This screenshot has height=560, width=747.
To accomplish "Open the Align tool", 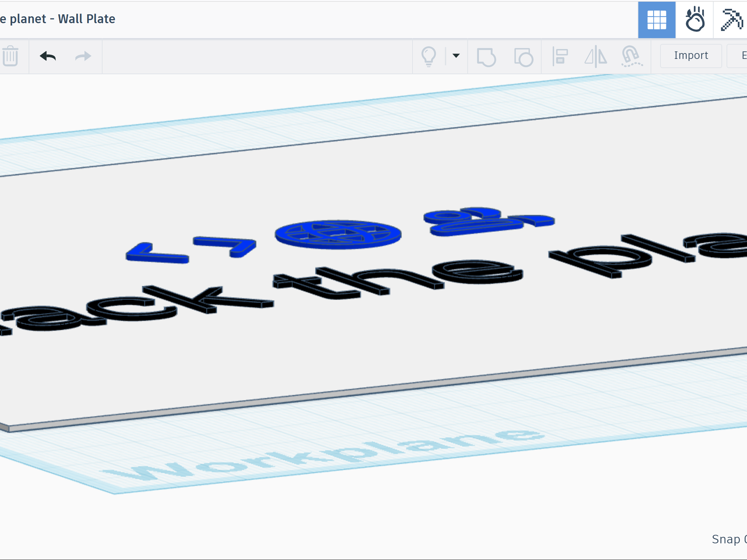I will tap(560, 56).
